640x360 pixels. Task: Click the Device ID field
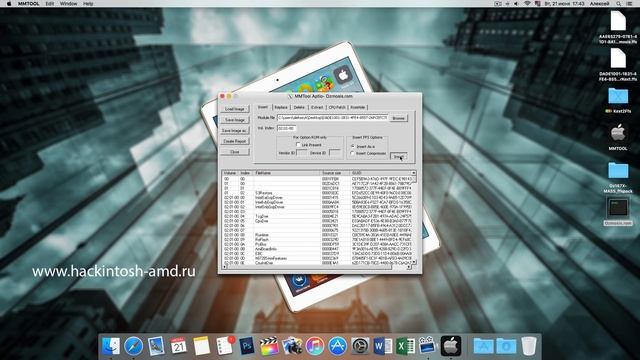335,153
